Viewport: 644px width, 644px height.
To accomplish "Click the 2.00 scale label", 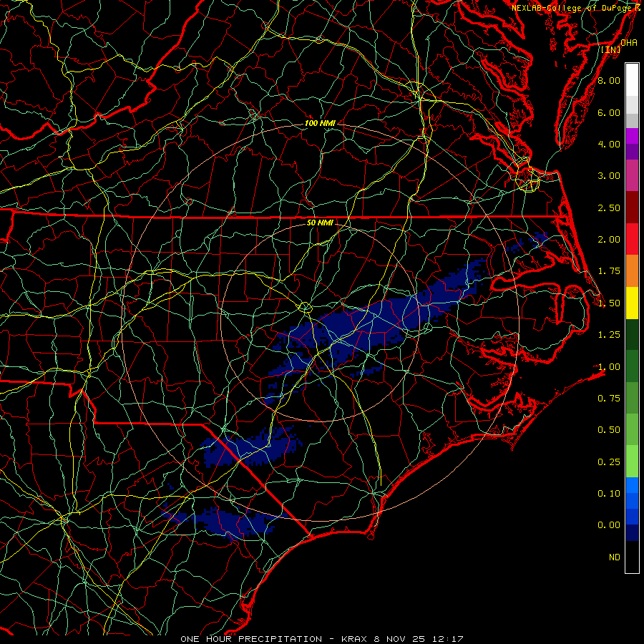I will pyautogui.click(x=609, y=240).
